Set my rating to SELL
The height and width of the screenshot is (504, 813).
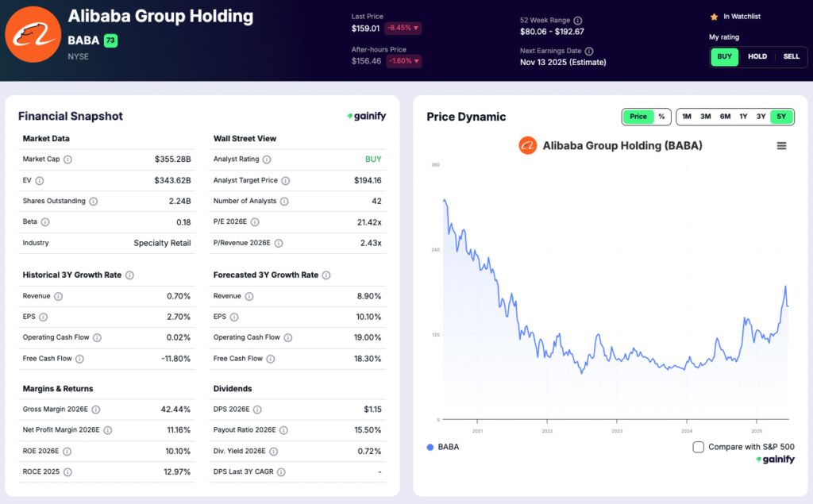[791, 56]
